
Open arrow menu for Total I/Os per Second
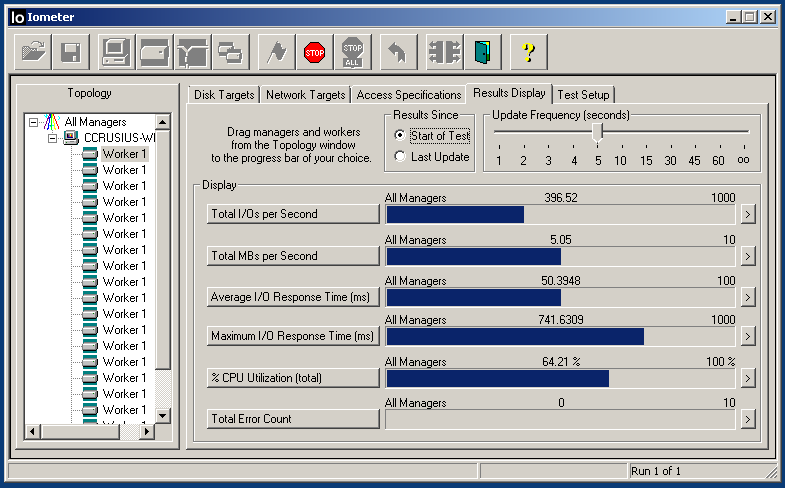[747, 215]
